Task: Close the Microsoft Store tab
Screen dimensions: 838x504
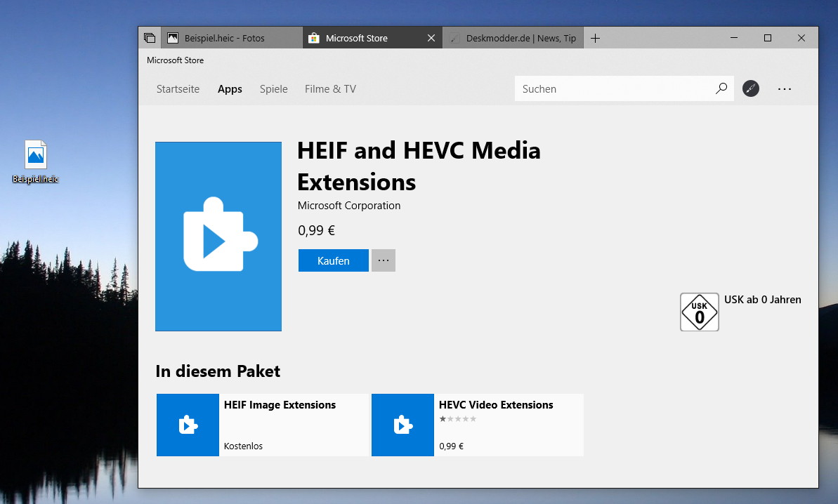Action: coord(431,38)
